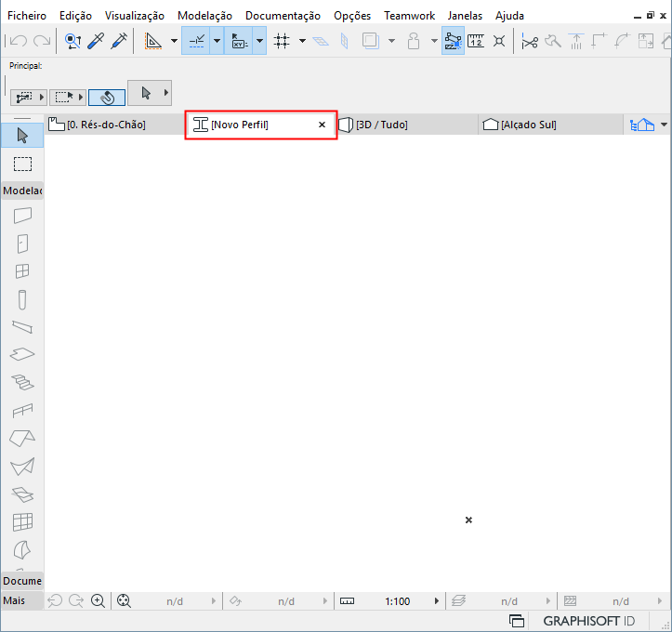The width and height of the screenshot is (672, 632).
Task: Open the Grid Snap dropdown arrow
Action: click(x=303, y=41)
